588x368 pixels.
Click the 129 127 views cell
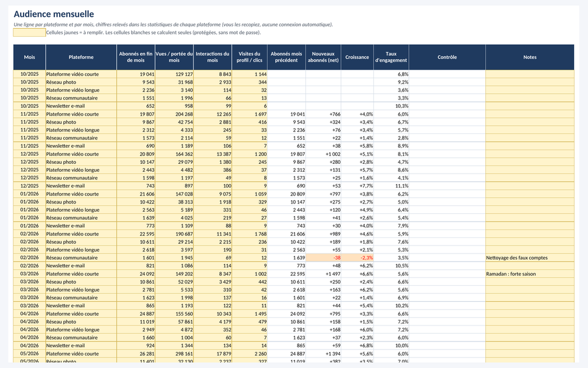click(175, 74)
